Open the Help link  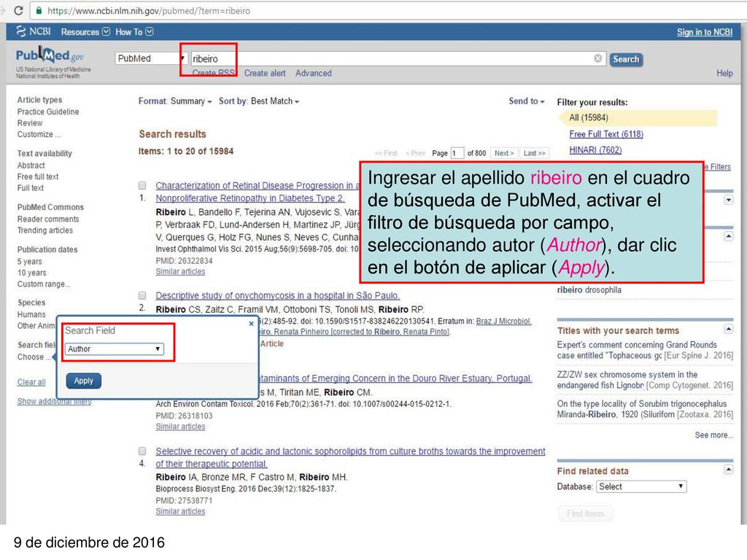point(724,74)
